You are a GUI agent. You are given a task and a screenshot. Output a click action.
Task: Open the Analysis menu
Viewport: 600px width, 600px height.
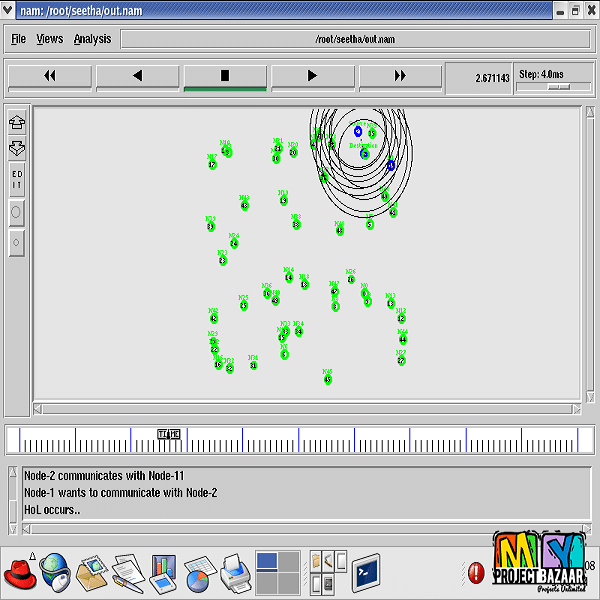coord(92,39)
